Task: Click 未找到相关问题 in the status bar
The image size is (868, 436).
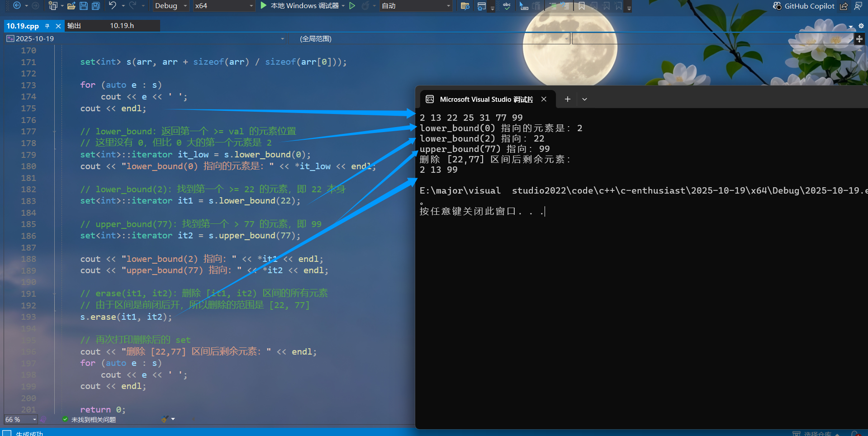Action: (x=93, y=419)
